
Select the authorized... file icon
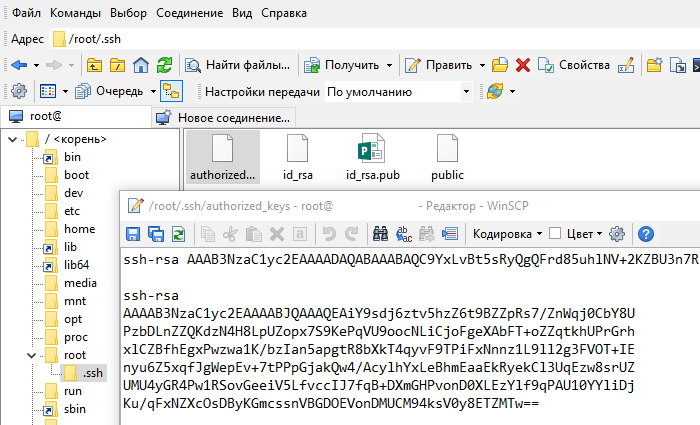click(x=222, y=157)
